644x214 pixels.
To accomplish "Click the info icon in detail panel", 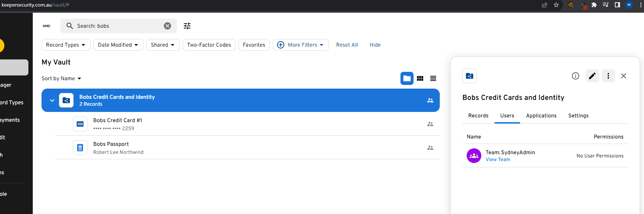I will tap(576, 76).
